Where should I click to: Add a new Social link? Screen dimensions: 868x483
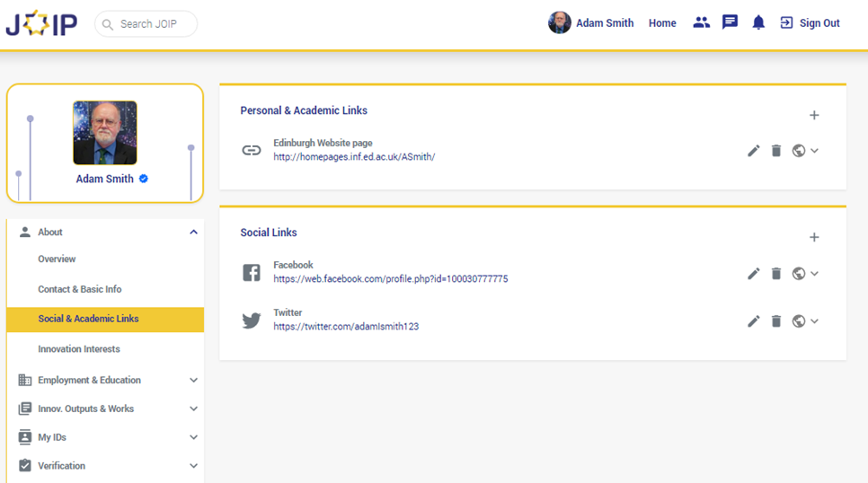click(x=814, y=237)
